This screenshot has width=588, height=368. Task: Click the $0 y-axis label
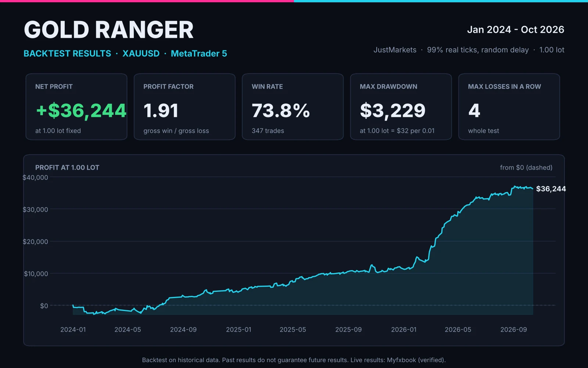(44, 306)
